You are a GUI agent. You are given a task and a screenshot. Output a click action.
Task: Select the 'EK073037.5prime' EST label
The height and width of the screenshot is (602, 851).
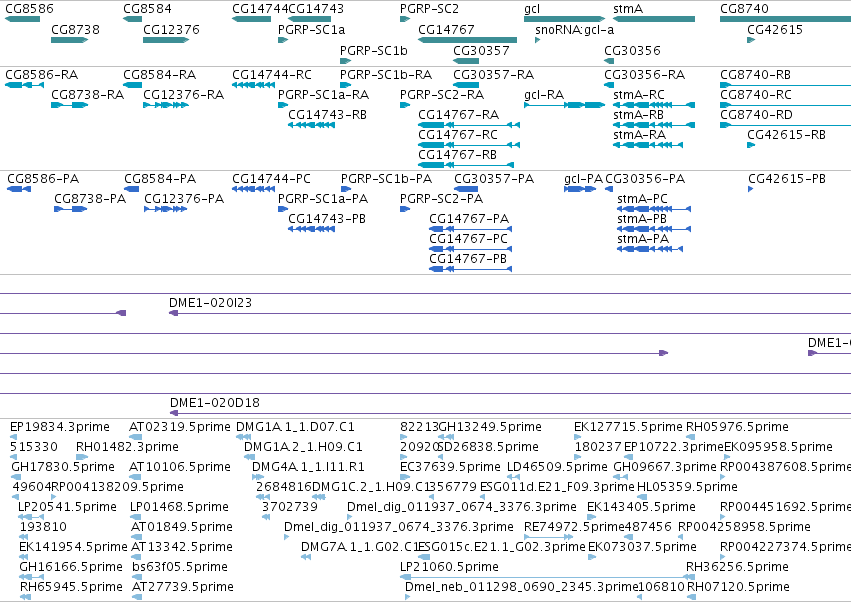(642, 547)
